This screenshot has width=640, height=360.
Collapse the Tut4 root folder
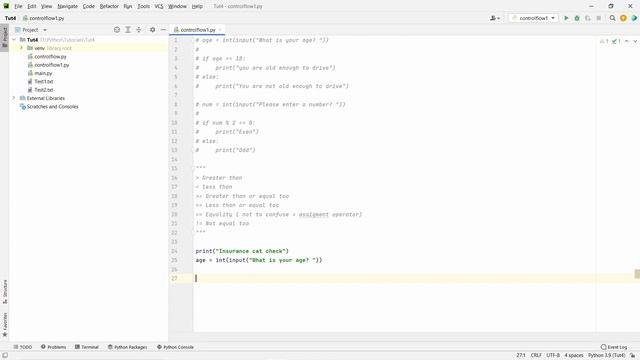coord(14,40)
